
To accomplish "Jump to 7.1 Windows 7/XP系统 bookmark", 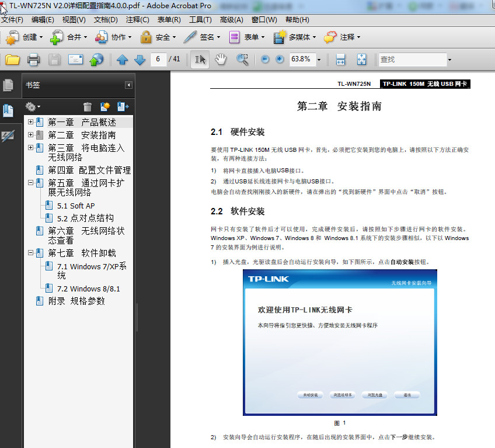I will pos(92,271).
